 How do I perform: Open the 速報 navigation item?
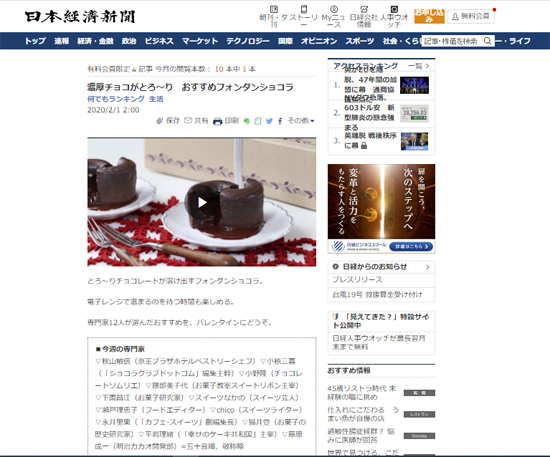coord(61,41)
